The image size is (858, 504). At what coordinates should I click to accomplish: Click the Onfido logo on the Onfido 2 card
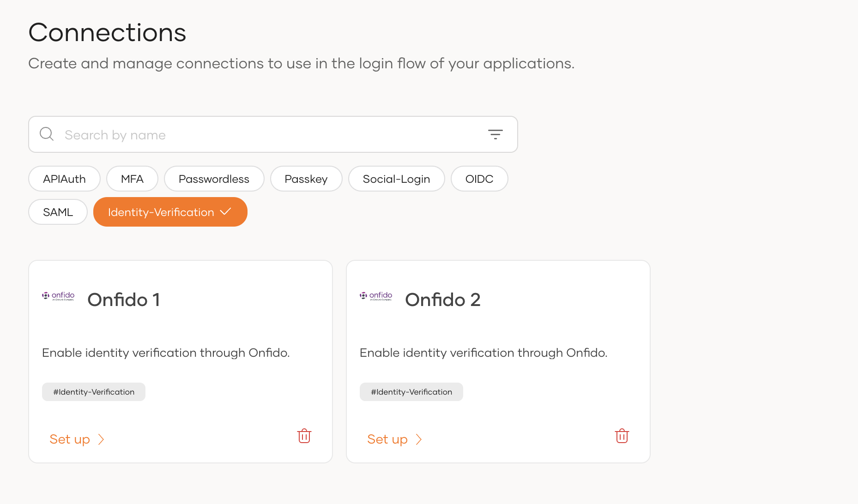pos(375,296)
